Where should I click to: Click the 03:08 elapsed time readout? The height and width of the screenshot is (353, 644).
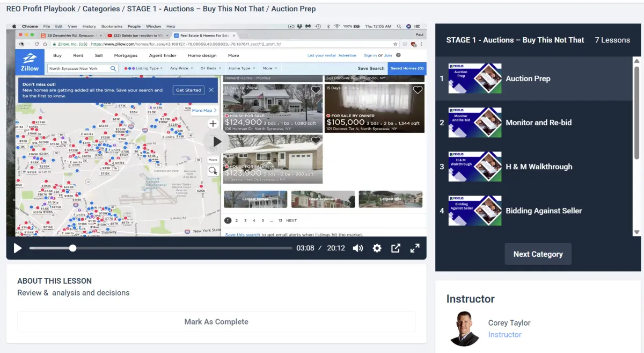point(305,248)
